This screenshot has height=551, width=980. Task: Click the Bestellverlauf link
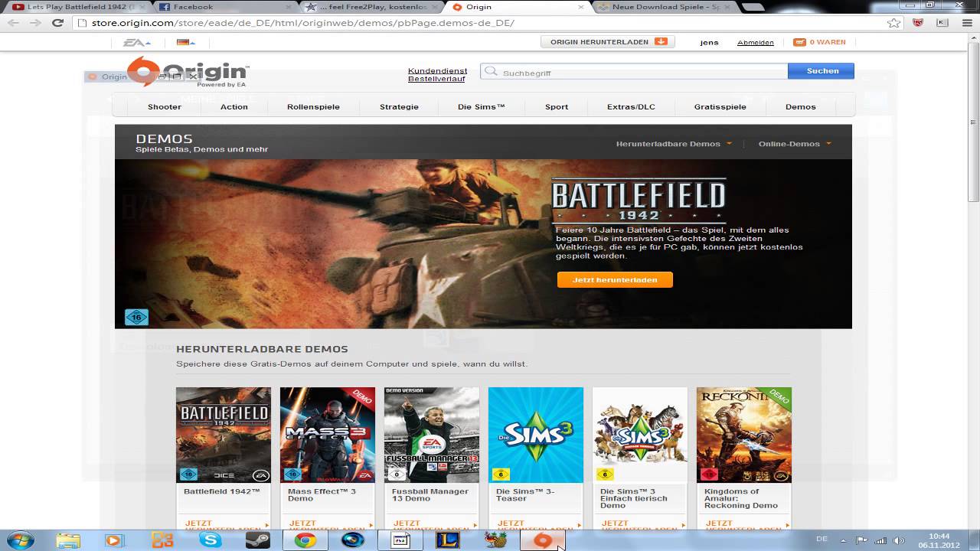[436, 79]
